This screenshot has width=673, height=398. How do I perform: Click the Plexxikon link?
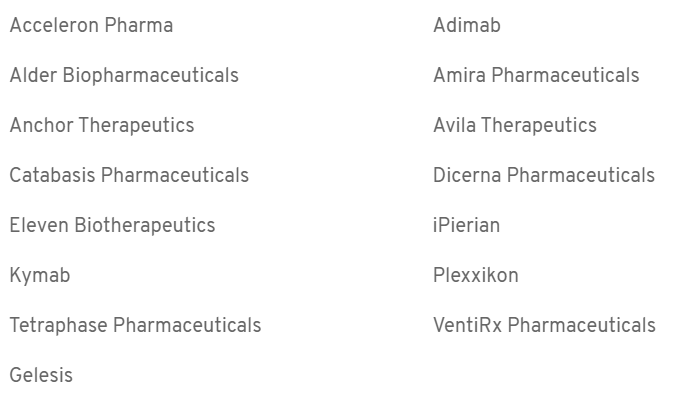click(476, 275)
